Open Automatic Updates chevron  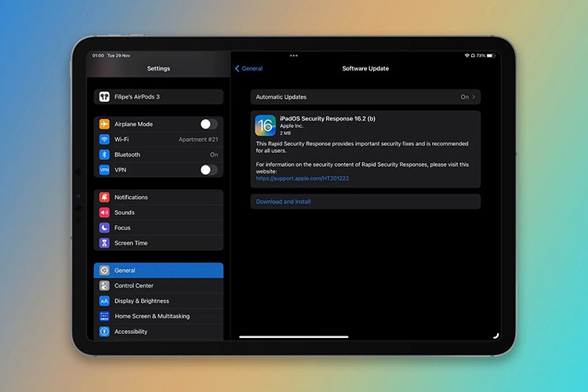pos(474,96)
